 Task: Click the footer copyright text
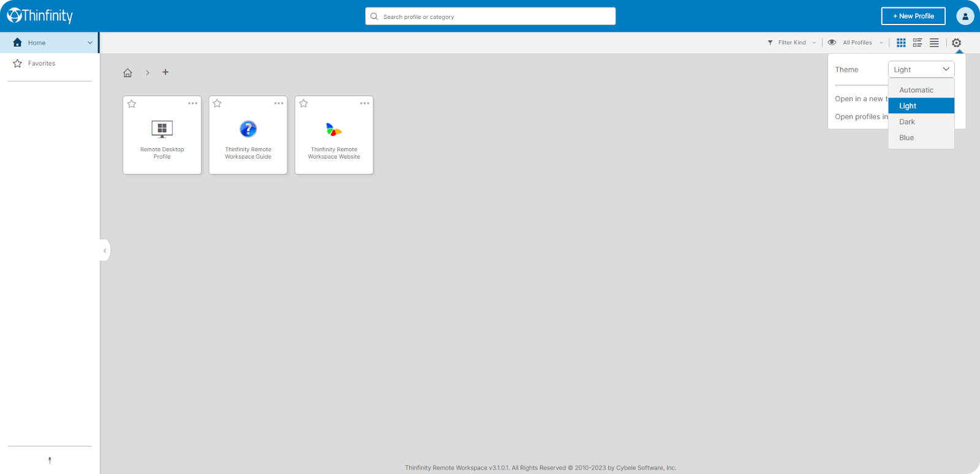(540, 468)
